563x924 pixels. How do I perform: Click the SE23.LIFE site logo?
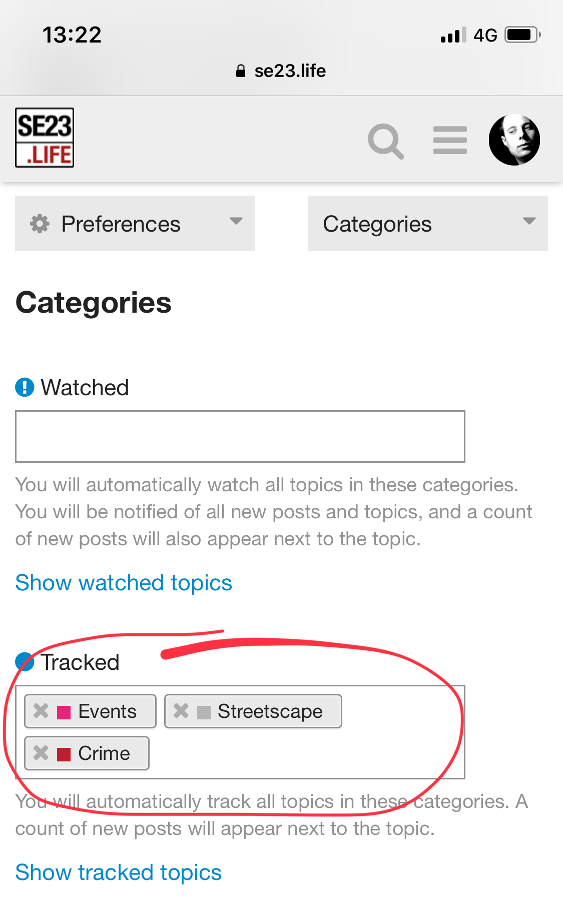click(x=45, y=138)
